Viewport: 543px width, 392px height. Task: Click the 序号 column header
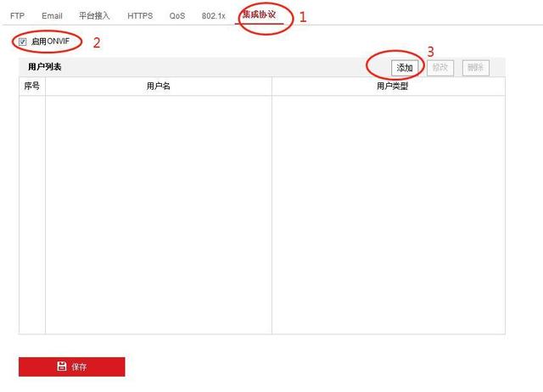[32, 86]
